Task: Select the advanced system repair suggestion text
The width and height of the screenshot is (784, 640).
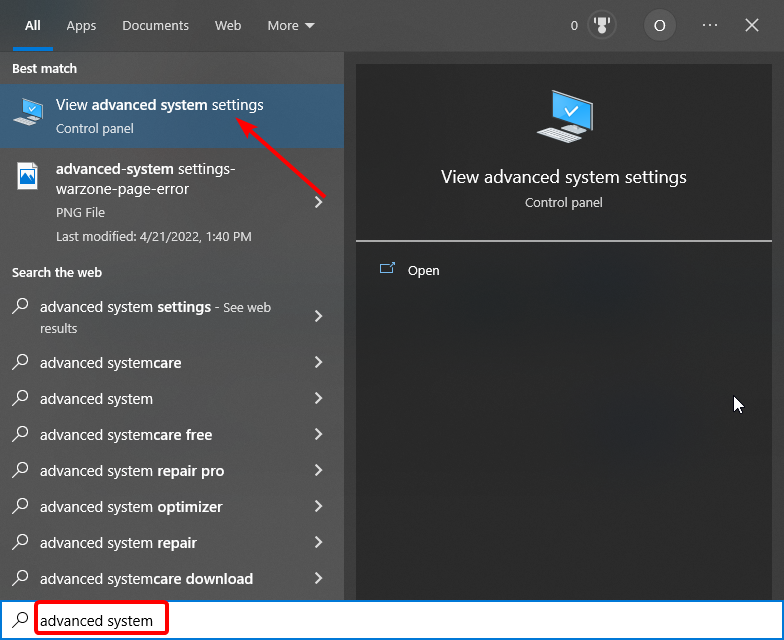Action: (118, 542)
